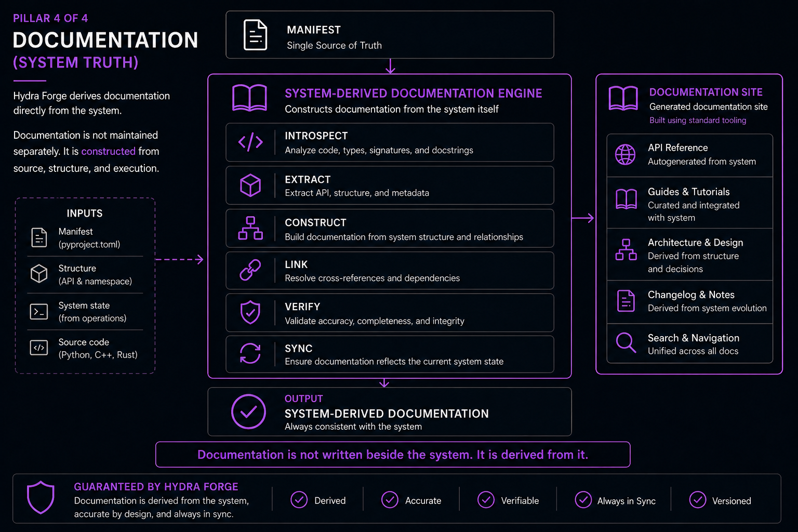Click the Link chain icon

[x=250, y=270]
